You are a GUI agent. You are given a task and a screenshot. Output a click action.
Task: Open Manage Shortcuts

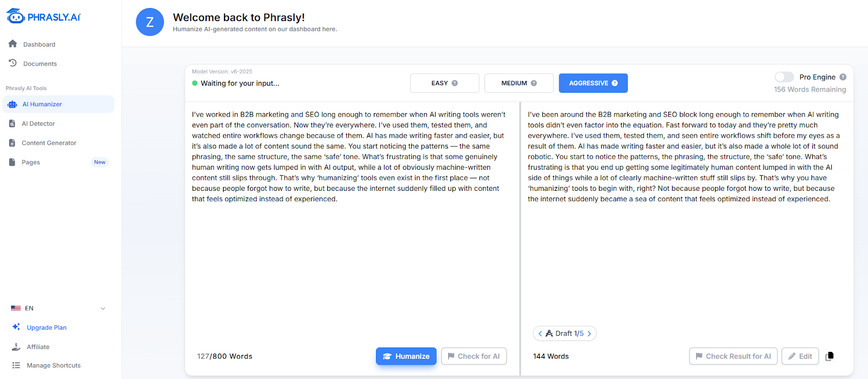pos(52,365)
